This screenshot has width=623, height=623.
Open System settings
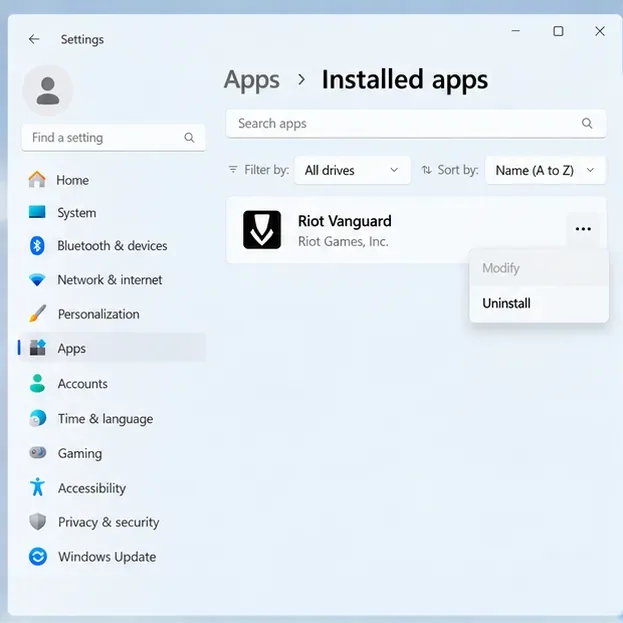tap(113, 213)
